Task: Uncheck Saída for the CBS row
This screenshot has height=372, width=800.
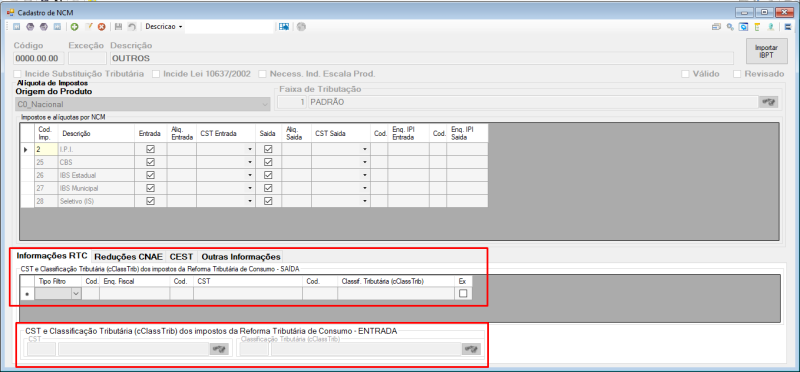Action: coord(268,162)
